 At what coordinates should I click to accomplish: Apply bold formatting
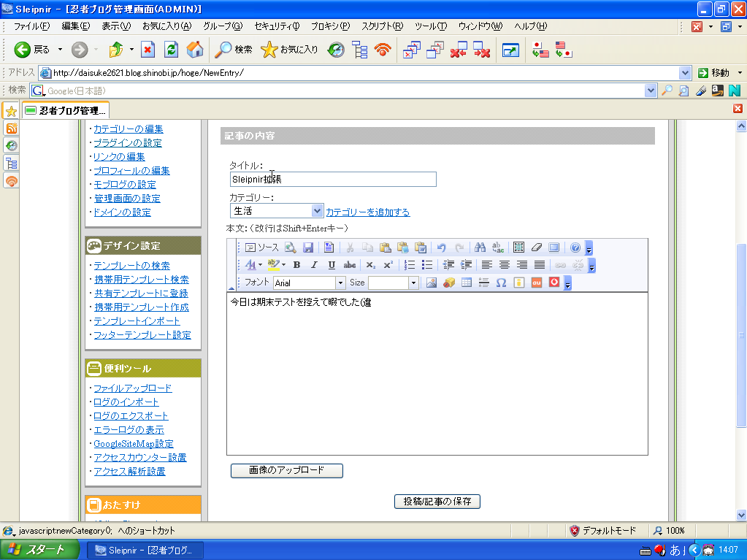click(296, 265)
